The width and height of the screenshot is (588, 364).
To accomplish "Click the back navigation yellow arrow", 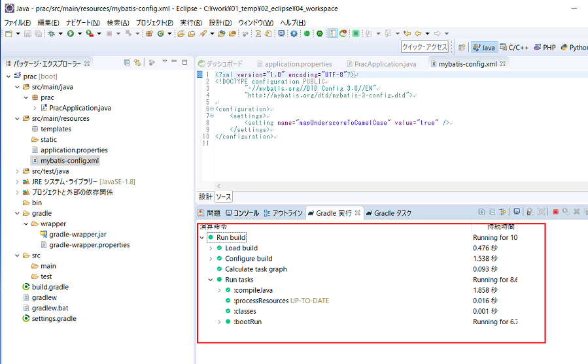I will pyautogui.click(x=418, y=33).
